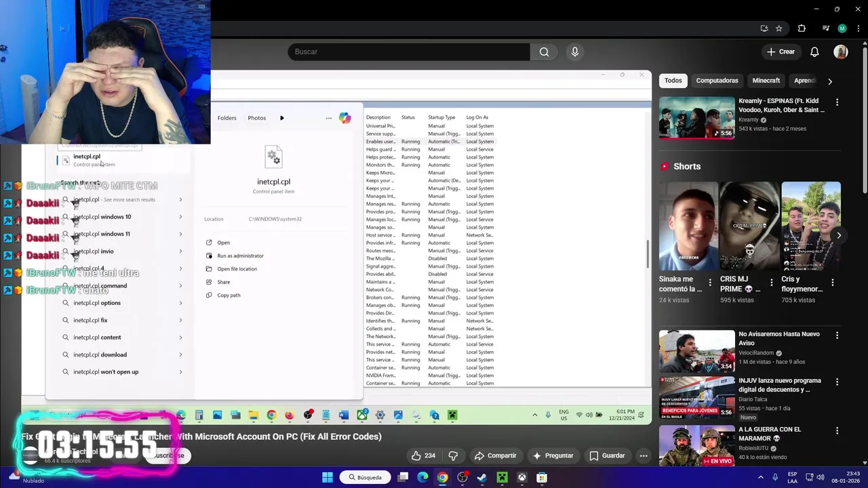Show next Shorts with the right arrow
Viewport: 868px width, 488px height.
click(x=839, y=235)
